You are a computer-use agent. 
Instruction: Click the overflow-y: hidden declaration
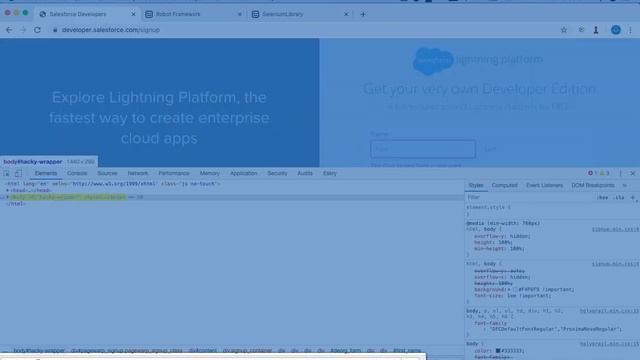[x=502, y=236]
